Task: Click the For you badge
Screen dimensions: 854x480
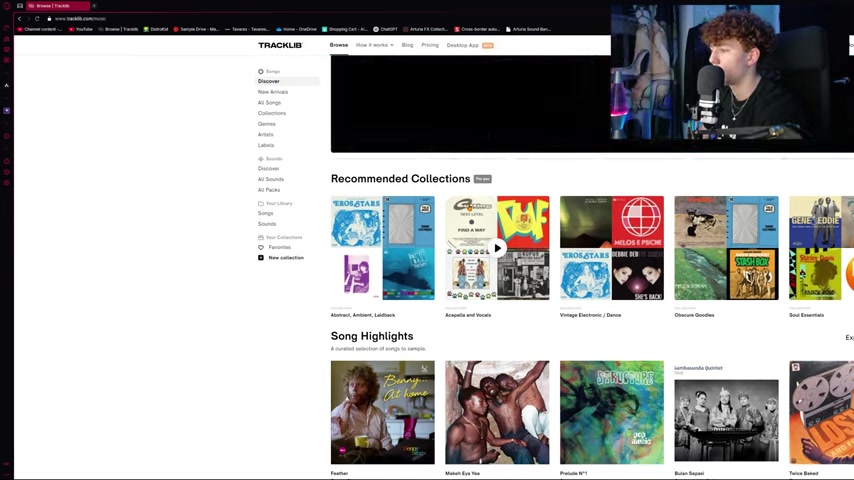Action: (483, 179)
